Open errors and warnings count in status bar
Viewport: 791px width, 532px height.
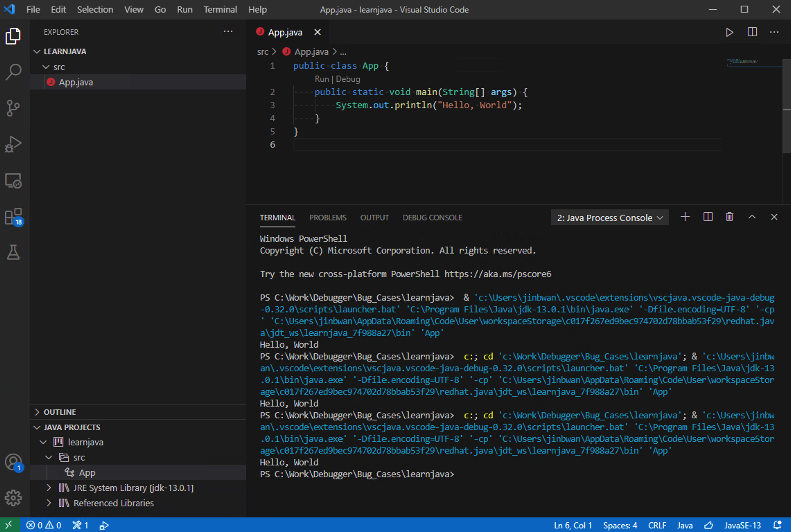[x=44, y=525]
